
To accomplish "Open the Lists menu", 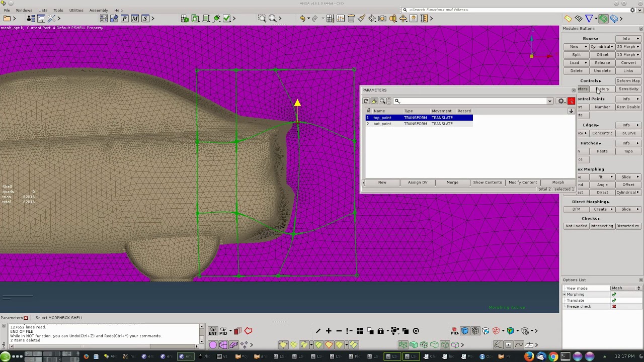I will pos(43,10).
